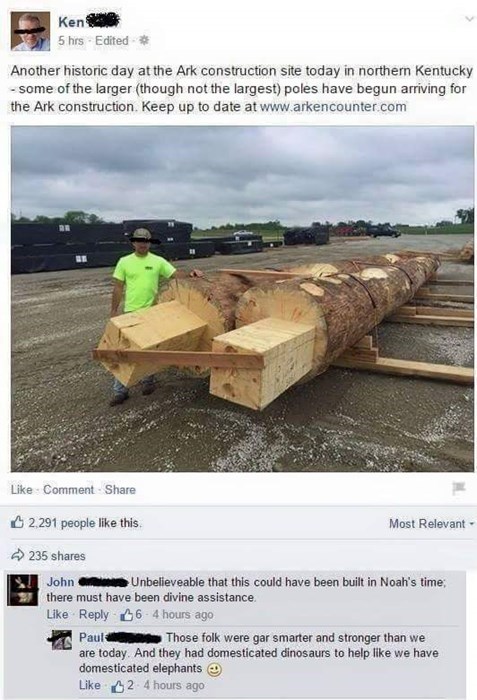
Task: Open the Ark poles photo
Action: click(243, 299)
